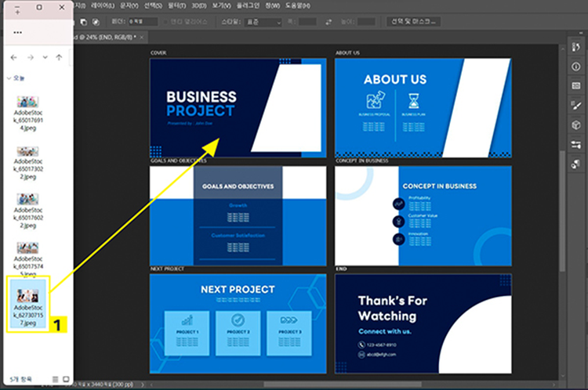The height and width of the screenshot is (390, 588).
Task: Open the Adjustments sliders panel icon
Action: coord(576,144)
